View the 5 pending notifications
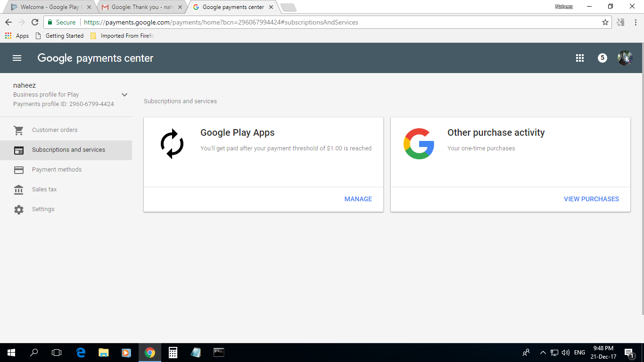Image resolution: width=644 pixels, height=362 pixels. pos(603,58)
